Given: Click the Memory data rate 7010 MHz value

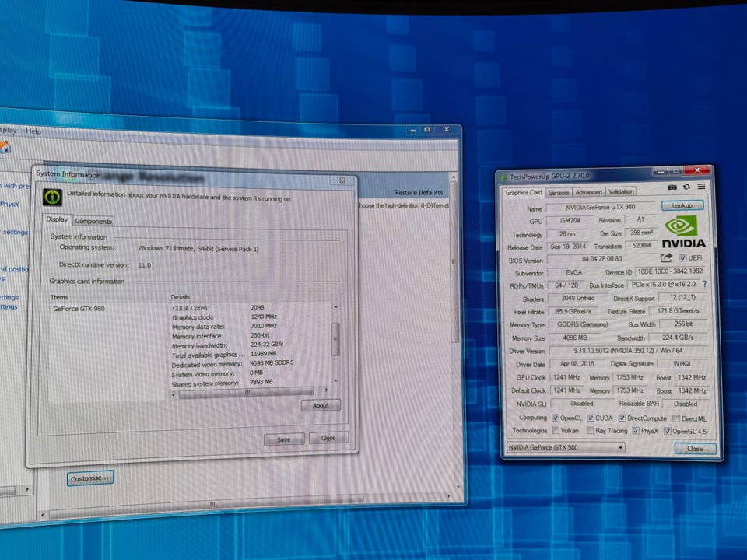Looking at the screenshot, I should click(x=264, y=326).
